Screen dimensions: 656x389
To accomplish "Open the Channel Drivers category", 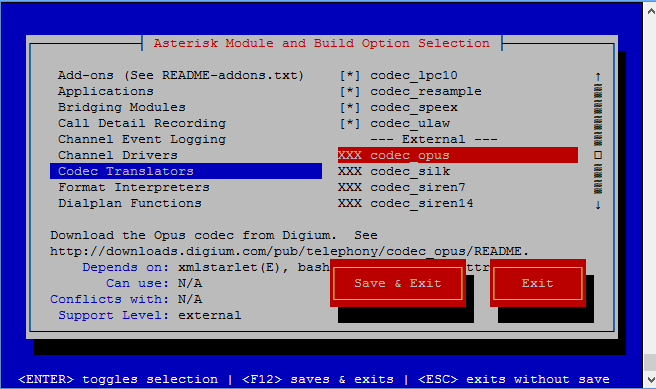I will [x=118, y=155].
